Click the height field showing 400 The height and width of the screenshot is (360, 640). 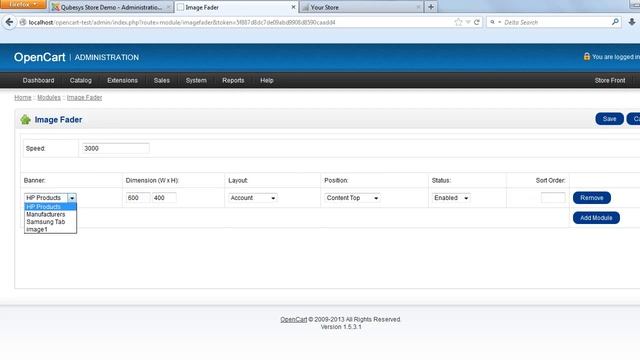[x=164, y=198]
